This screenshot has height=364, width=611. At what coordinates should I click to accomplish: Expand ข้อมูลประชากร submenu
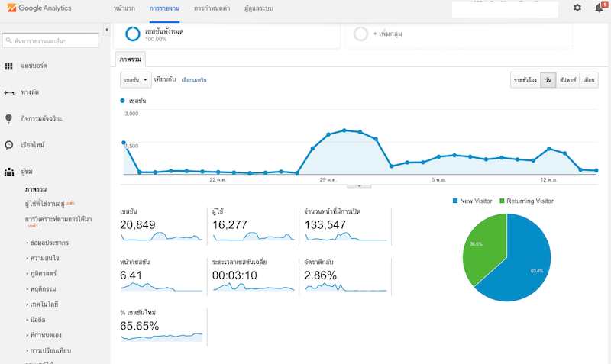pos(49,243)
